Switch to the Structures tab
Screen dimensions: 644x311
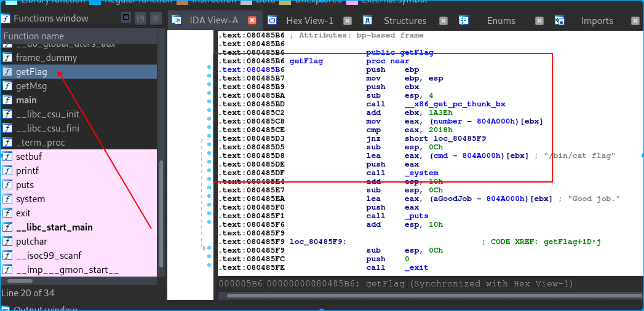pyautogui.click(x=405, y=21)
